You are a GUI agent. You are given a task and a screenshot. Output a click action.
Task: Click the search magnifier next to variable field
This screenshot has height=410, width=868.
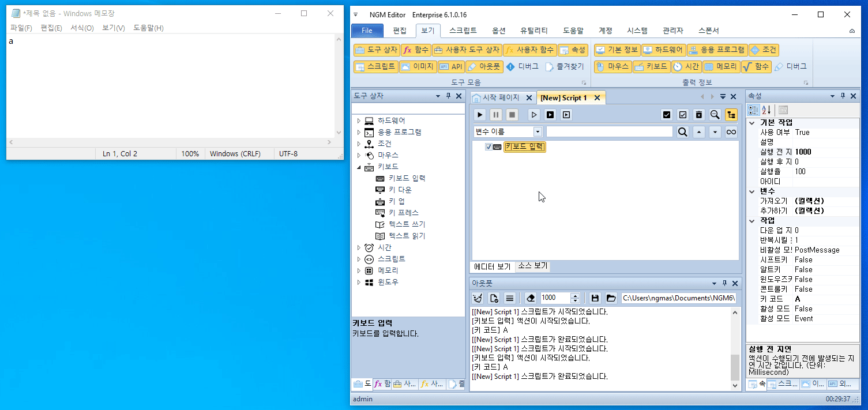pos(683,132)
